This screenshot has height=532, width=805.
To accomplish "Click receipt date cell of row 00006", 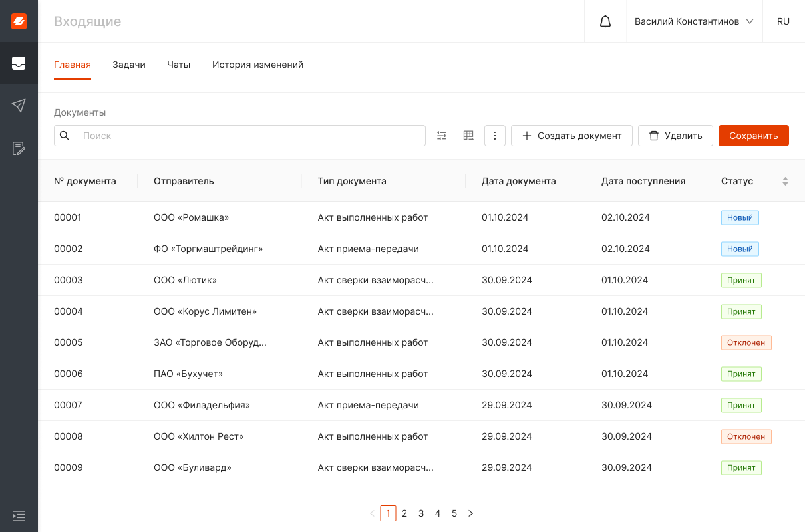I will coord(625,374).
